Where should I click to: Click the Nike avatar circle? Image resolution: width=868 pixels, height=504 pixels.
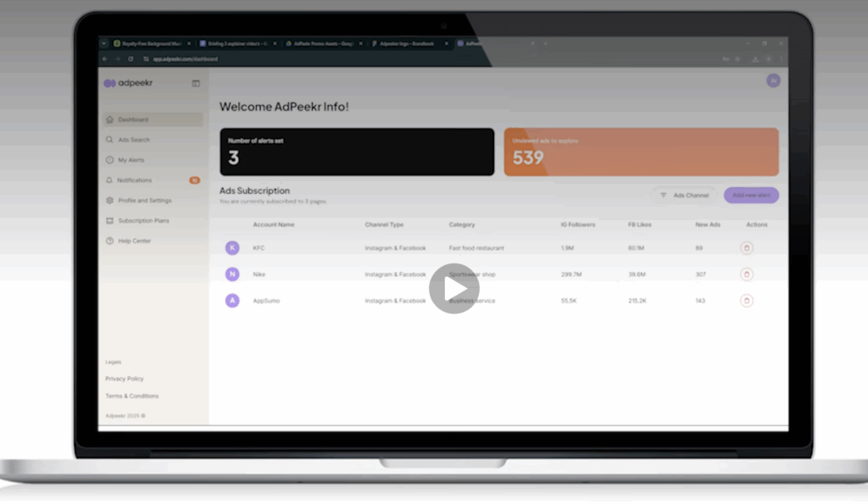click(x=232, y=274)
